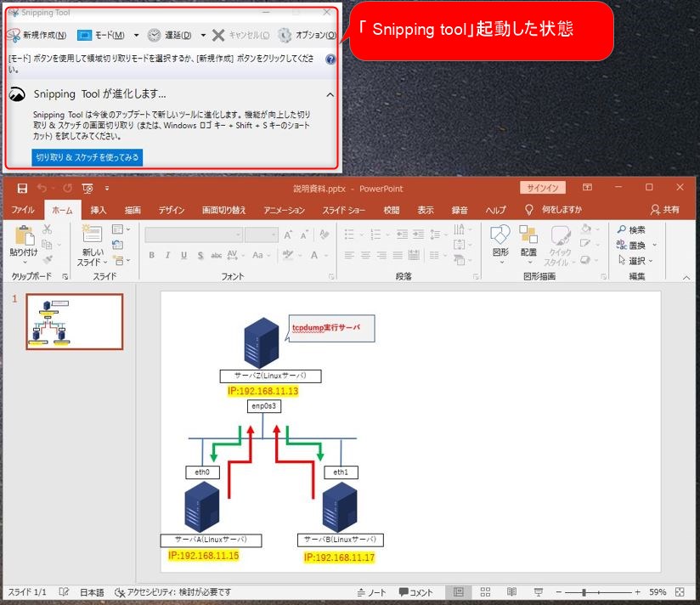This screenshot has width=700, height=605.
Task: Save the presentation with the floppy icon
Action: [22, 189]
